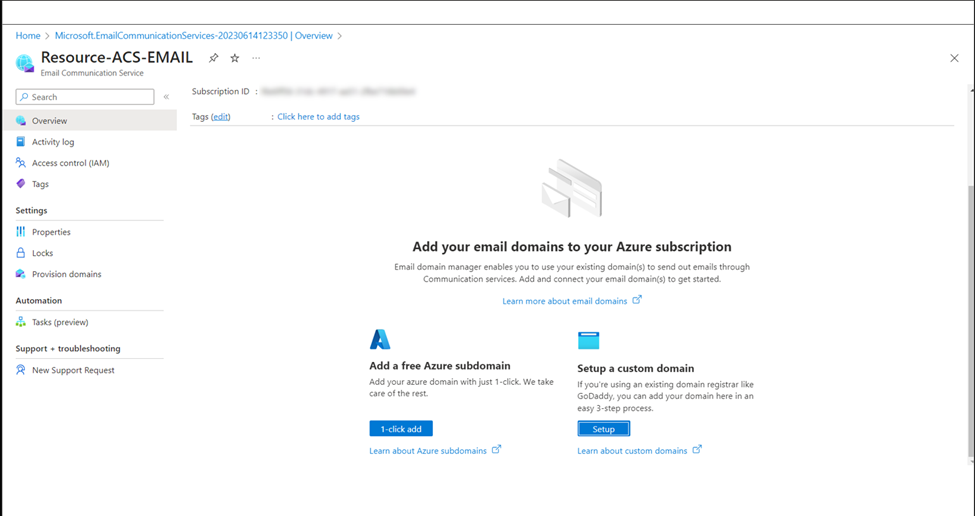Click the Automation section heading

pyautogui.click(x=39, y=301)
